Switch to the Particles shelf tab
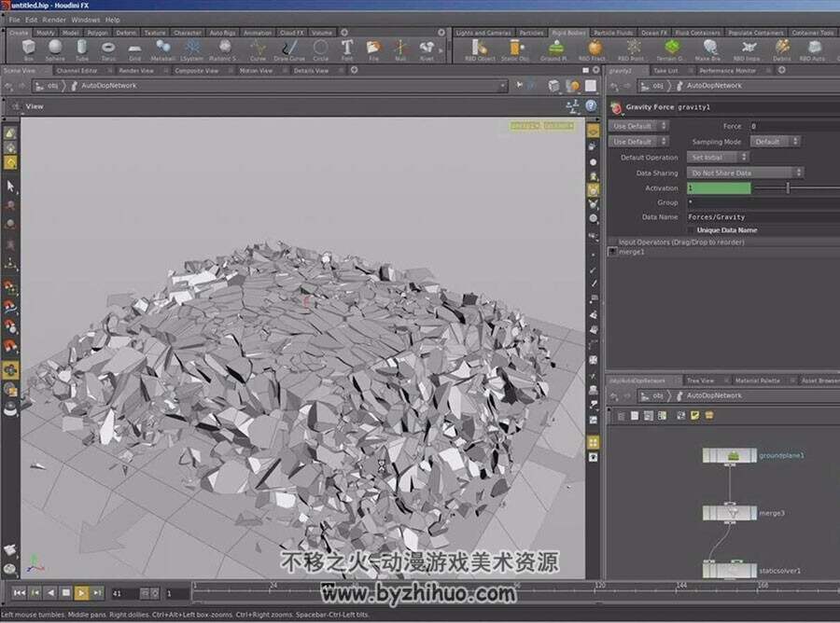Screen dimensions: 840x623 coord(531,33)
